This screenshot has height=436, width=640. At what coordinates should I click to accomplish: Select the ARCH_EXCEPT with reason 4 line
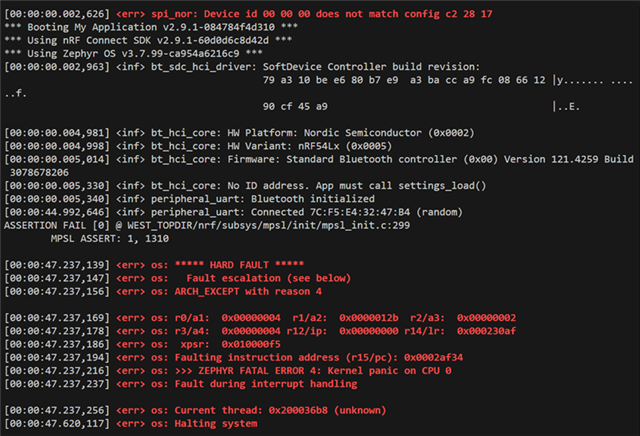(163, 291)
